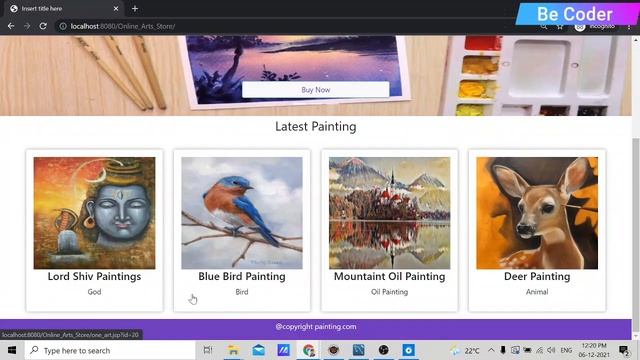The image size is (640, 360).
Task: Open the round brown taskbar app
Action: (x=333, y=350)
